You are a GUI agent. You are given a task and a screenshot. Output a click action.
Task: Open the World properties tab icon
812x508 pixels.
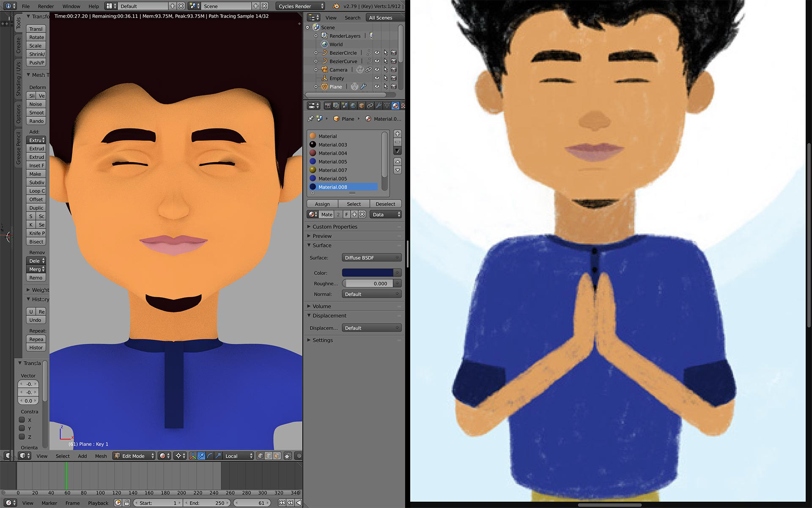coord(353,106)
